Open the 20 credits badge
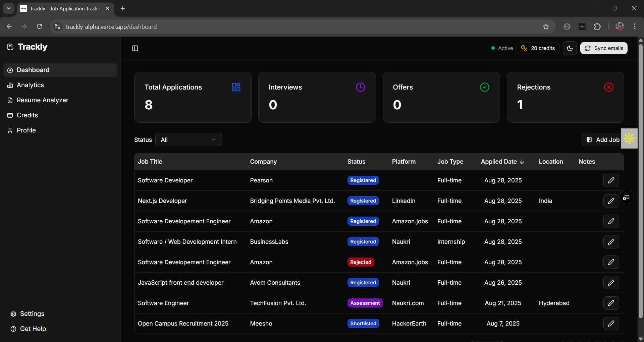Image resolution: width=644 pixels, height=342 pixels. (x=538, y=48)
